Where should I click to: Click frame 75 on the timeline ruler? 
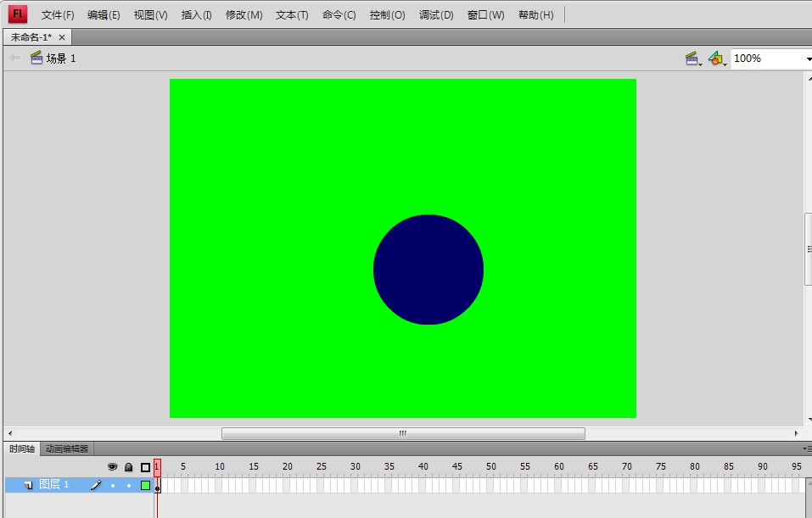click(x=659, y=467)
